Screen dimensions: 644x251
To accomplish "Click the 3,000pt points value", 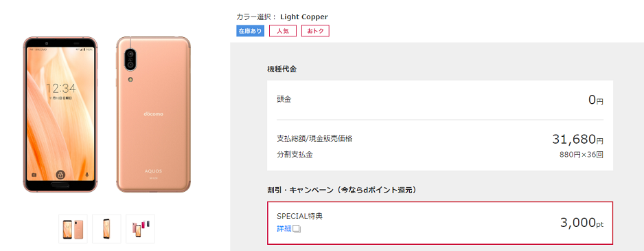I will click(582, 223).
